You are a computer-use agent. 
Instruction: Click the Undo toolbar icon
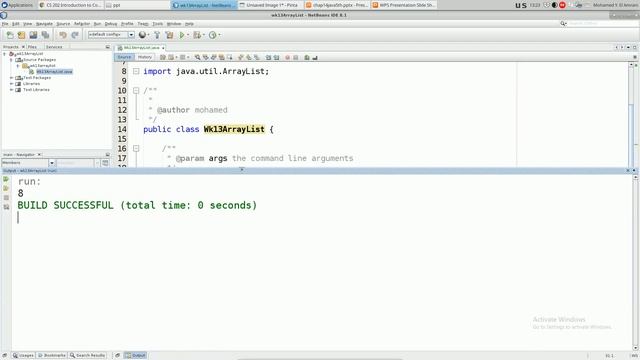pyautogui.click(x=63, y=35)
